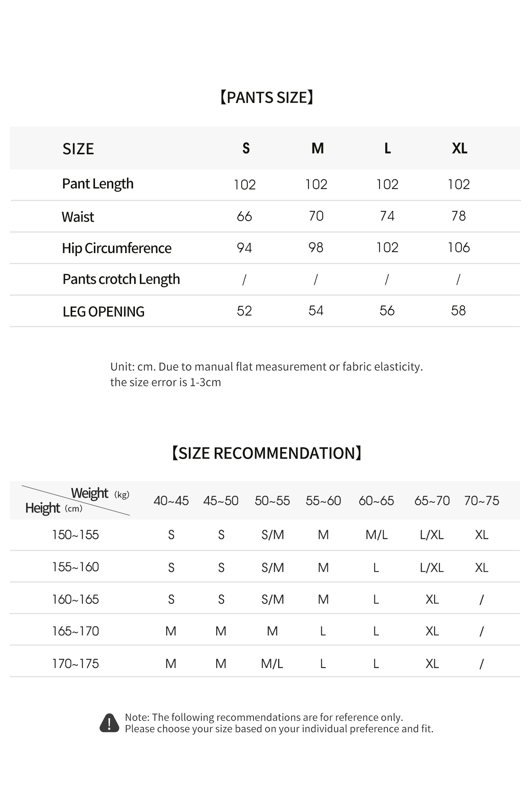Click the PANTS SIZE heading
This screenshot has height=798, width=532.
[266, 98]
